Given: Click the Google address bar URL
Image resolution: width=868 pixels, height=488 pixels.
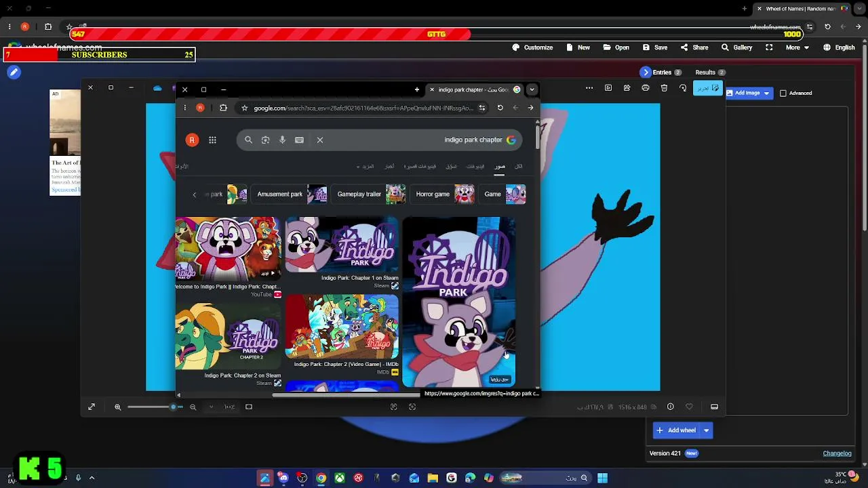Looking at the screenshot, I should 363,108.
